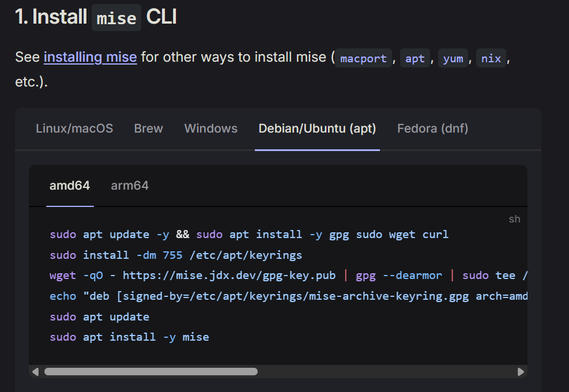Open the Windows install tab
This screenshot has height=392, width=569.
tap(211, 129)
